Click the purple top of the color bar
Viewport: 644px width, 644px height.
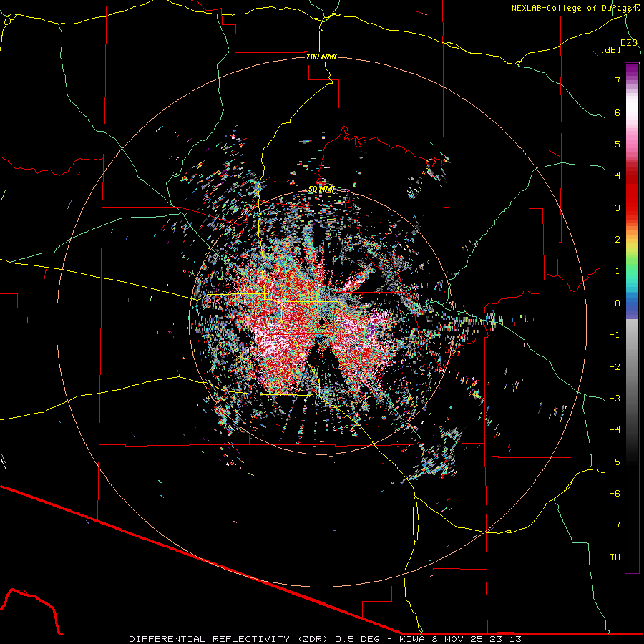(632, 70)
